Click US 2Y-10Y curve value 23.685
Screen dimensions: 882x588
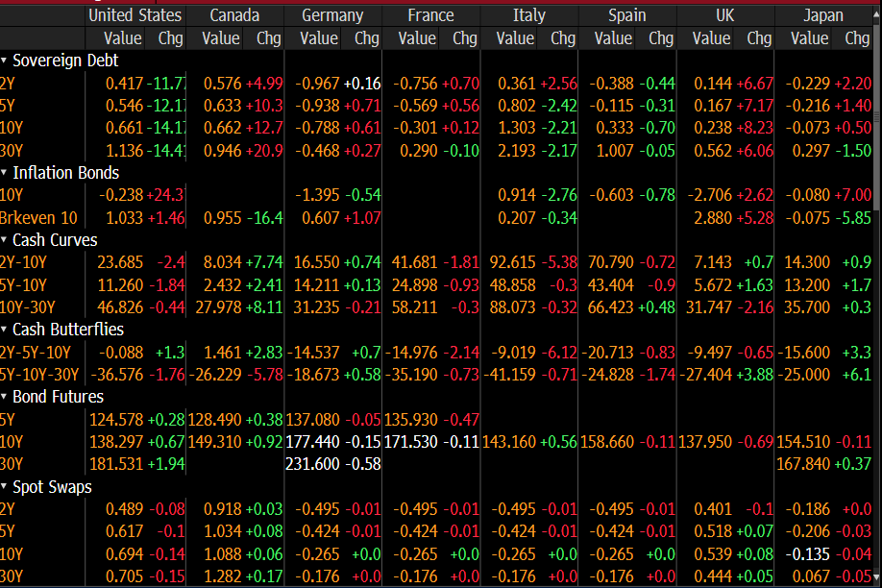120,262
